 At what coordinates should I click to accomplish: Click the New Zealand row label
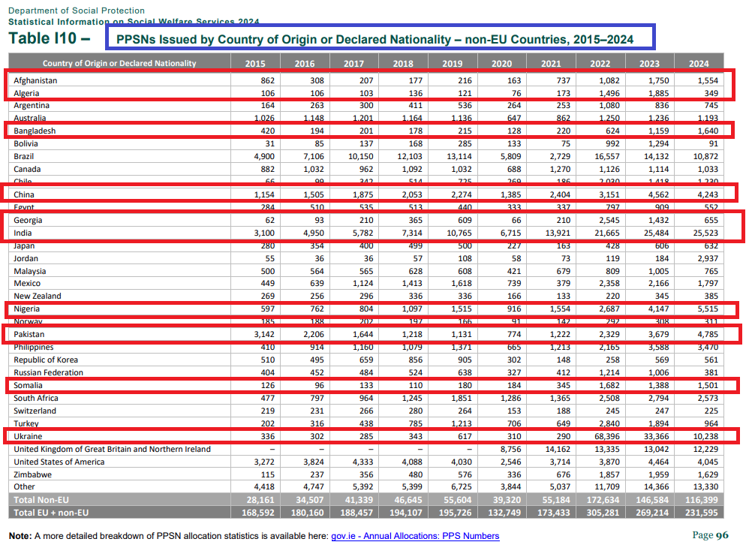[37, 296]
